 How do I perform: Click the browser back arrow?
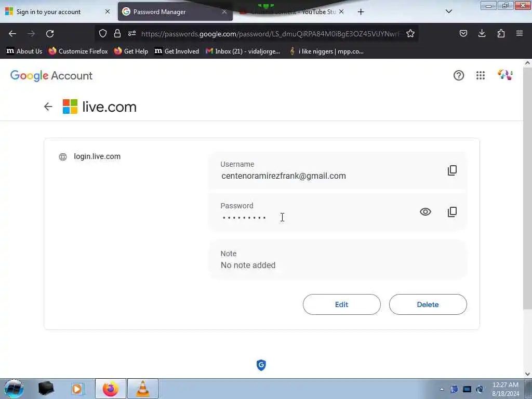coord(12,34)
